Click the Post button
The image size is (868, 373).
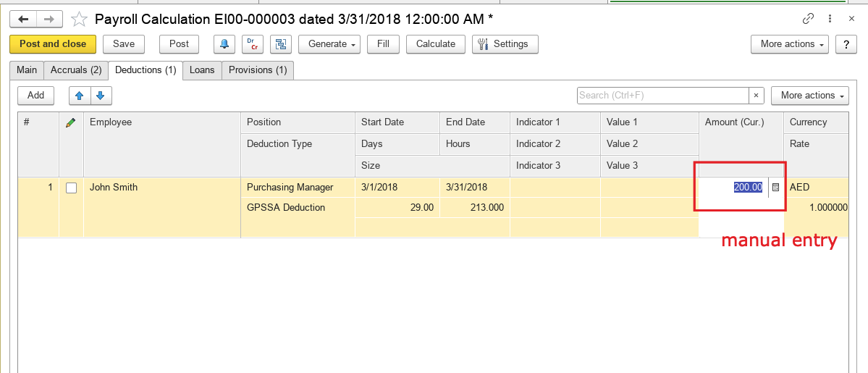pyautogui.click(x=180, y=44)
